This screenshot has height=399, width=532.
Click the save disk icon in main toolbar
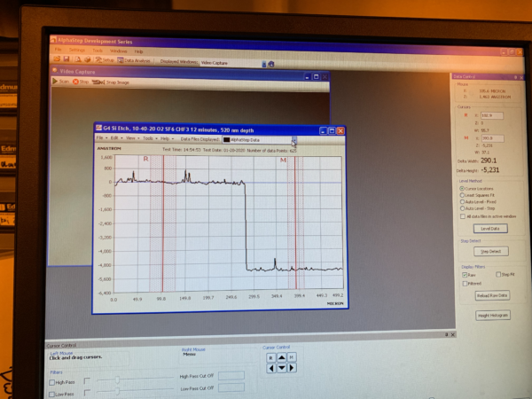pos(66,59)
